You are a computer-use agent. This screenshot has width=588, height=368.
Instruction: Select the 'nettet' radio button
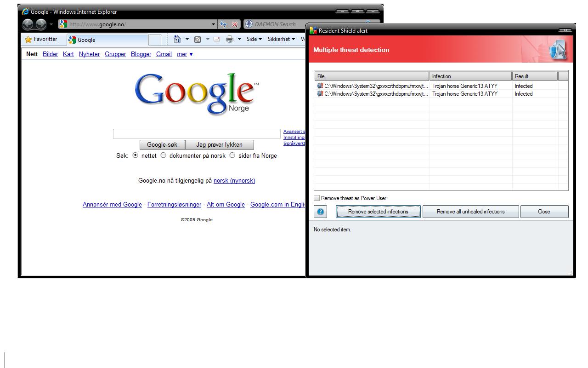coord(135,155)
